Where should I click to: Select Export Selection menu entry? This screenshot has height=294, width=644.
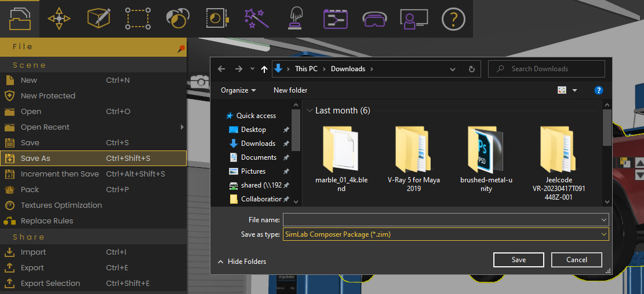point(93,284)
